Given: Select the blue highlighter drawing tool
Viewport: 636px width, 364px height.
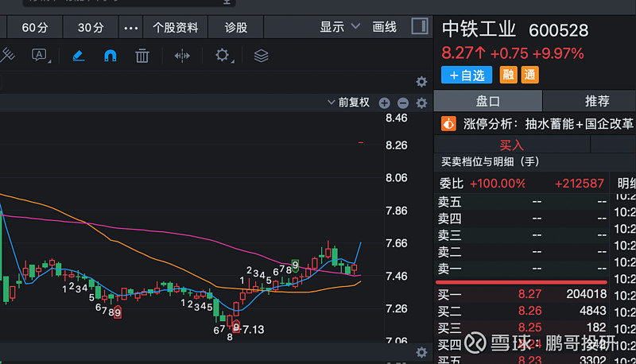Looking at the screenshot, I should pyautogui.click(x=78, y=56).
